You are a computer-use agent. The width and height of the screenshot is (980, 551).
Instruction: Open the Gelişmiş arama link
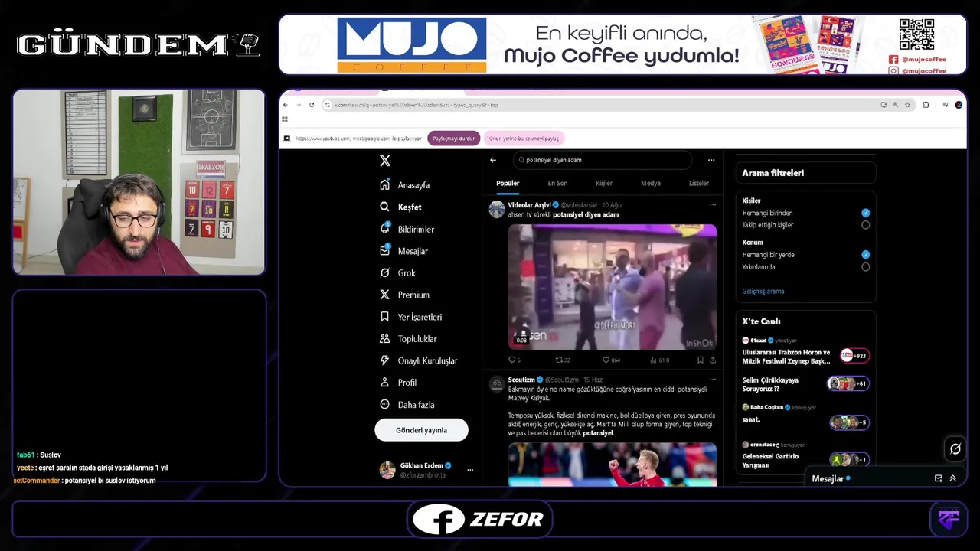coord(763,292)
